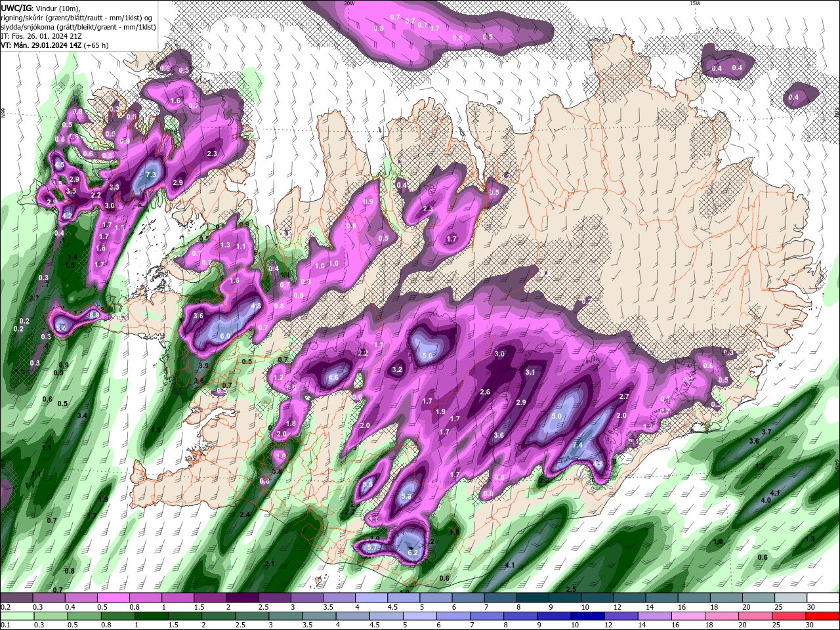Click the 2.4 rain value on the map
This screenshot has height=630, width=840.
[245, 515]
